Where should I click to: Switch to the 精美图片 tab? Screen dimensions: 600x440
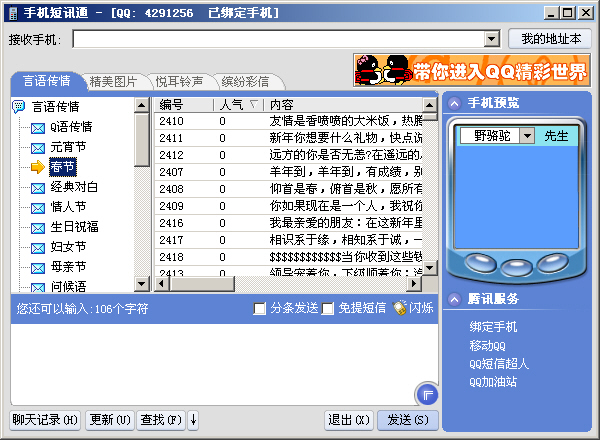click(113, 81)
